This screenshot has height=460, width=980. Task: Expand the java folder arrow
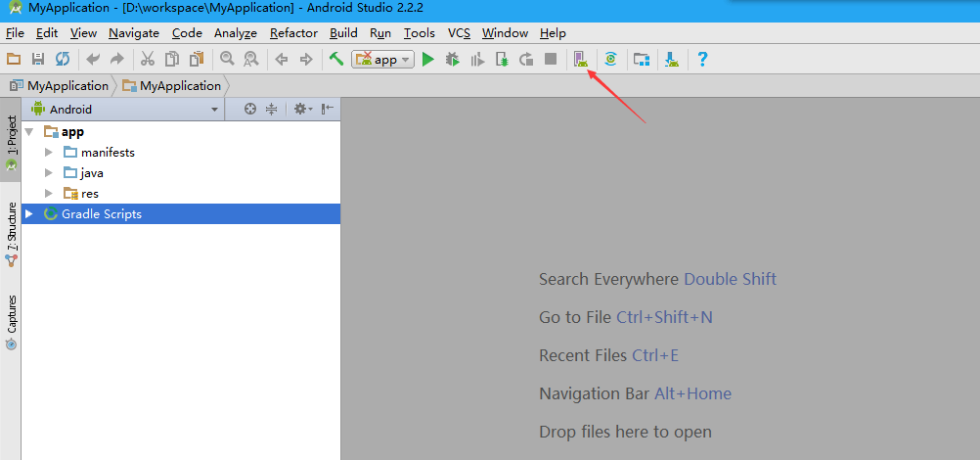[49, 172]
